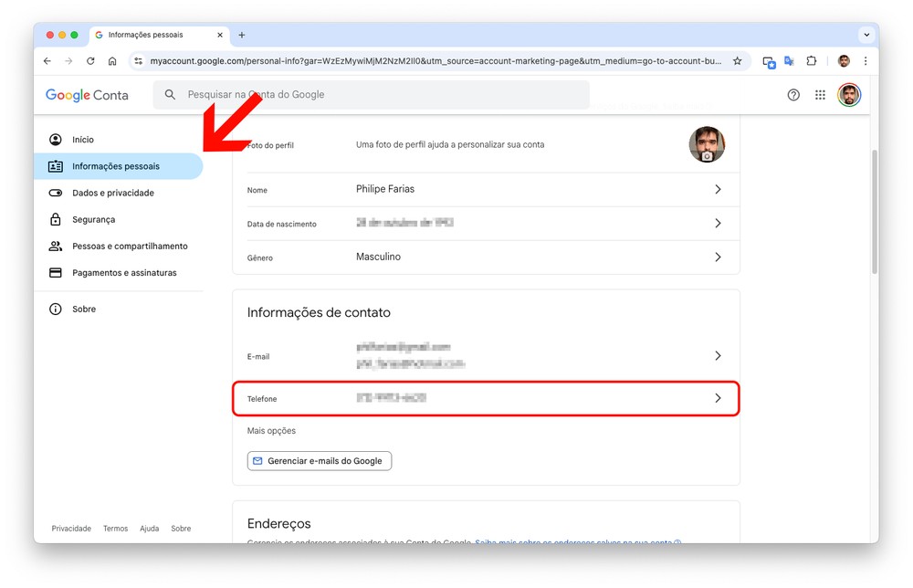Close the Informações pessoais tab
Viewport: 913px width, 588px height.
(x=220, y=35)
